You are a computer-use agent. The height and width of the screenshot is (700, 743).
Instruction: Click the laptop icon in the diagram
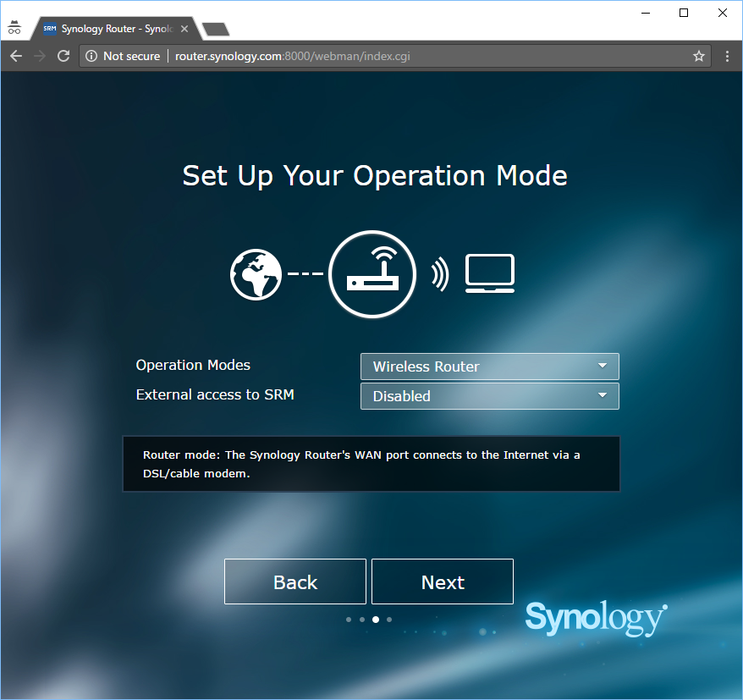[x=490, y=273]
